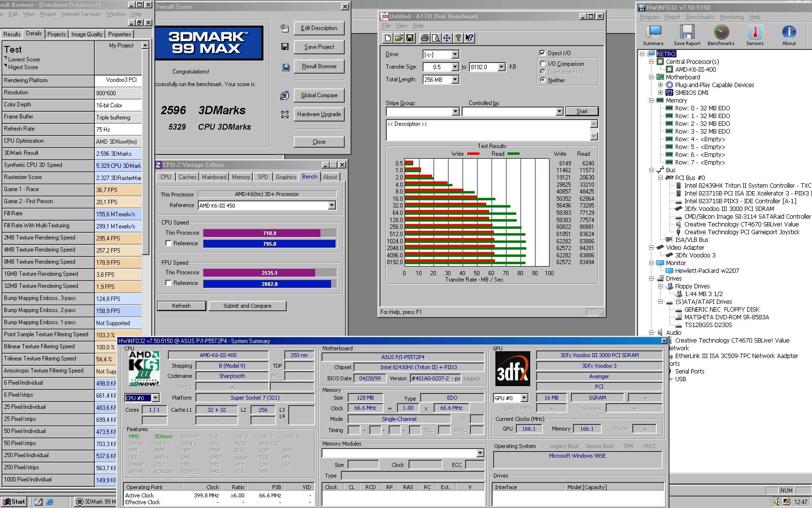Open the Total Length 256 MB dropdown
This screenshot has height=508, width=812.
click(455, 79)
